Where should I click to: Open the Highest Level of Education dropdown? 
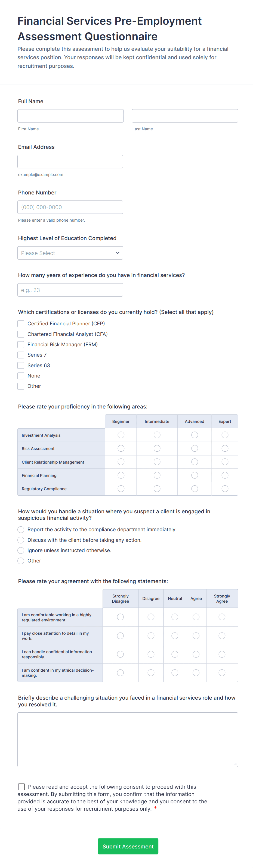pyautogui.click(x=70, y=253)
